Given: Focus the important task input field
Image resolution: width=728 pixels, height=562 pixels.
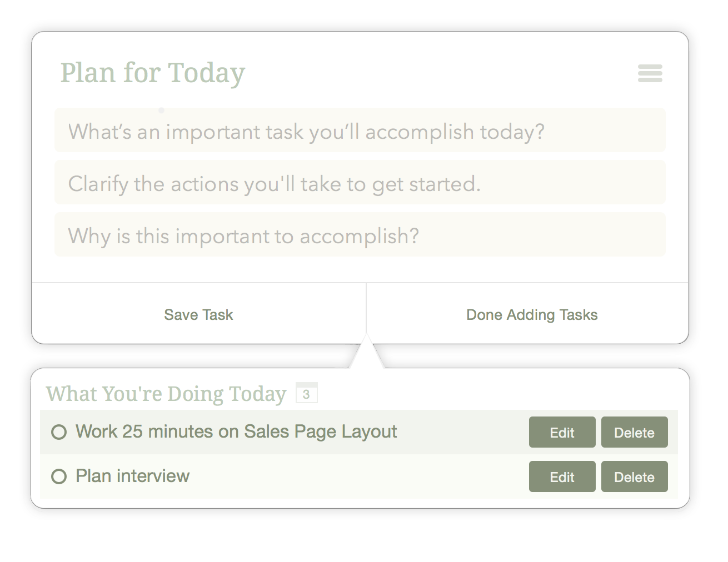Looking at the screenshot, I should tap(360, 132).
